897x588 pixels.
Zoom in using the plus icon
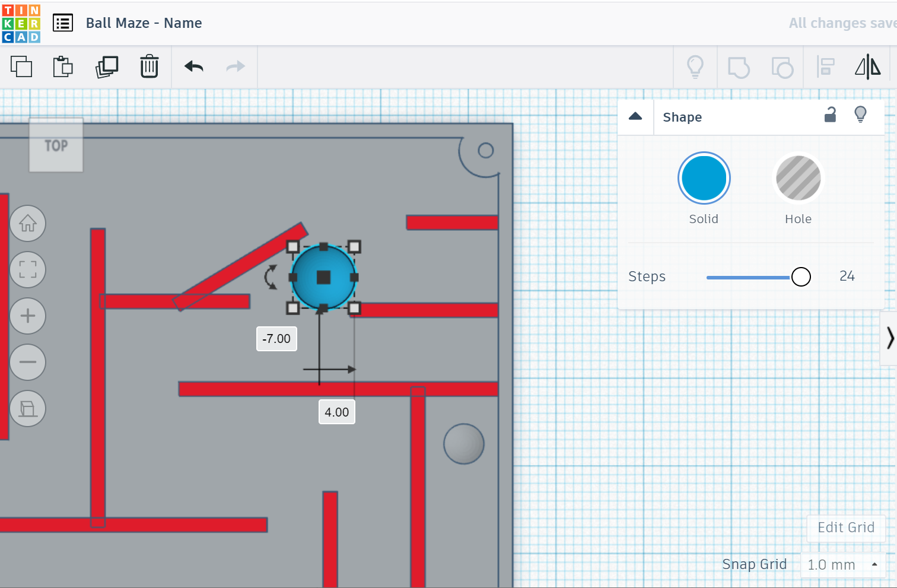pos(28,316)
